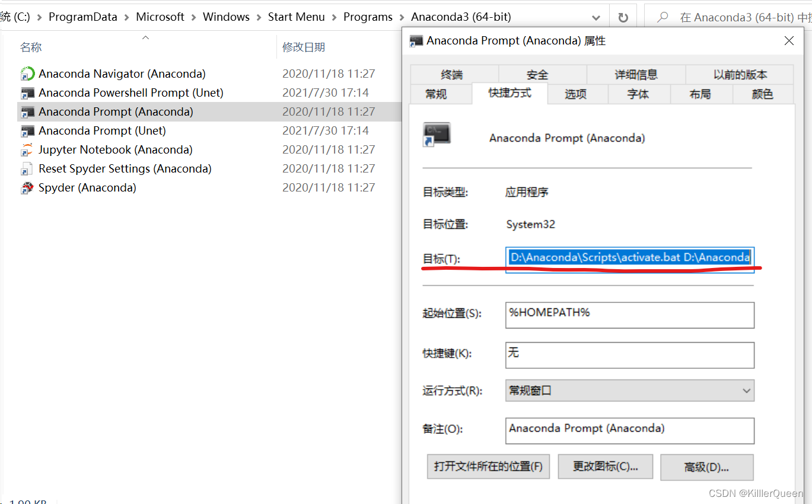
Task: Sort files by the 修改日期 column header
Action: click(x=304, y=47)
